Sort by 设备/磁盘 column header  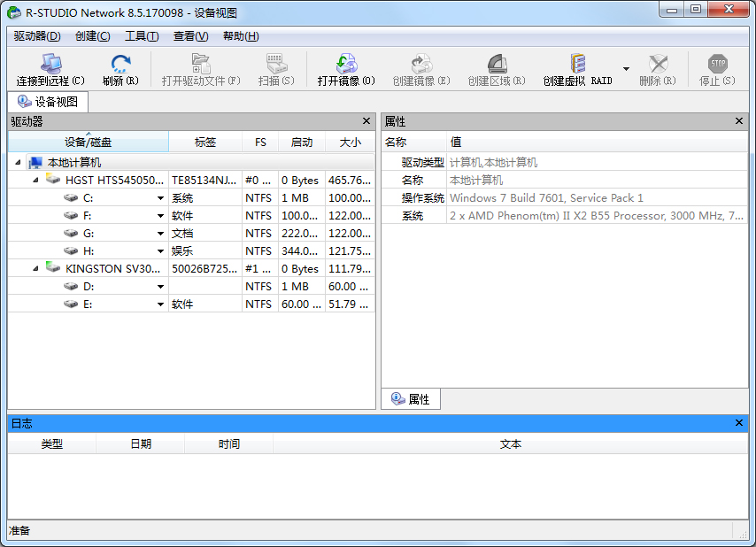89,143
